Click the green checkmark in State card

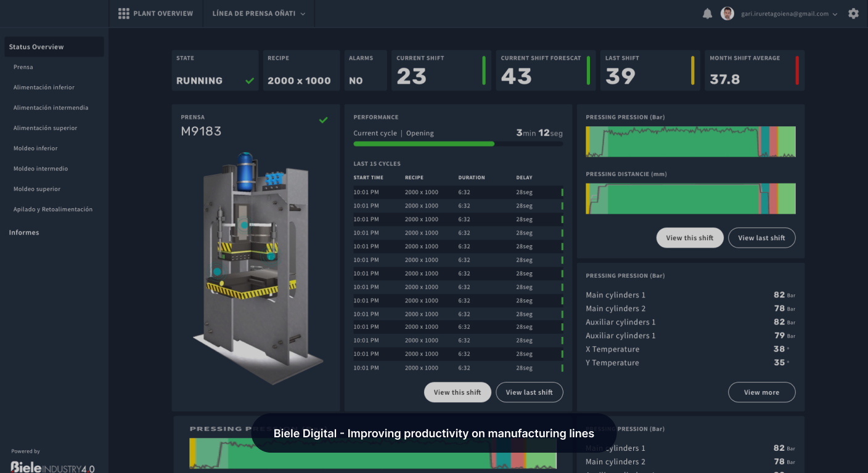[250, 81]
